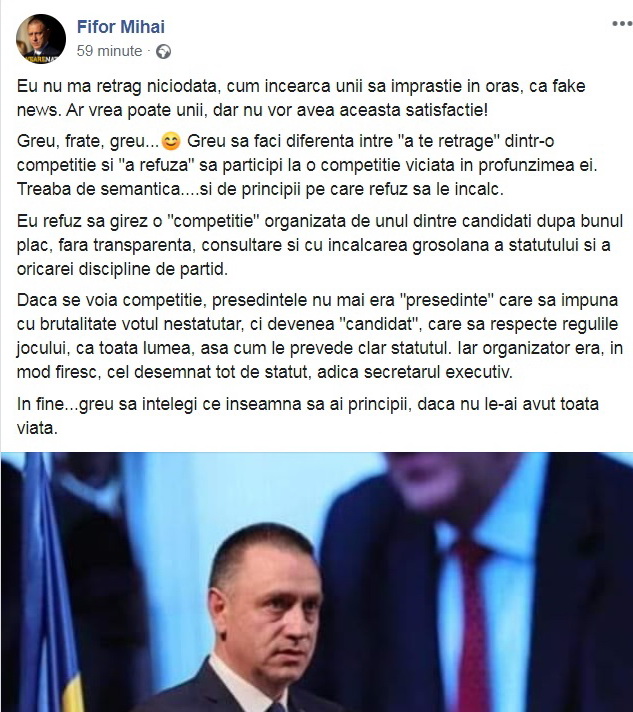The width and height of the screenshot is (633, 712).
Task: Click the paragraph starting "Eu nu ma retrag"
Action: 301,98
